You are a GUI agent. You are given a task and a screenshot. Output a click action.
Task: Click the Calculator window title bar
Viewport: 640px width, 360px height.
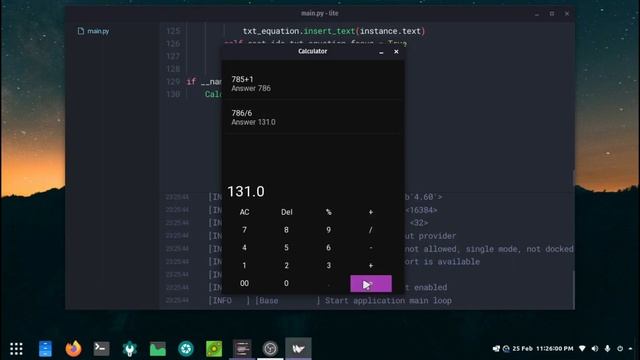tap(313, 51)
